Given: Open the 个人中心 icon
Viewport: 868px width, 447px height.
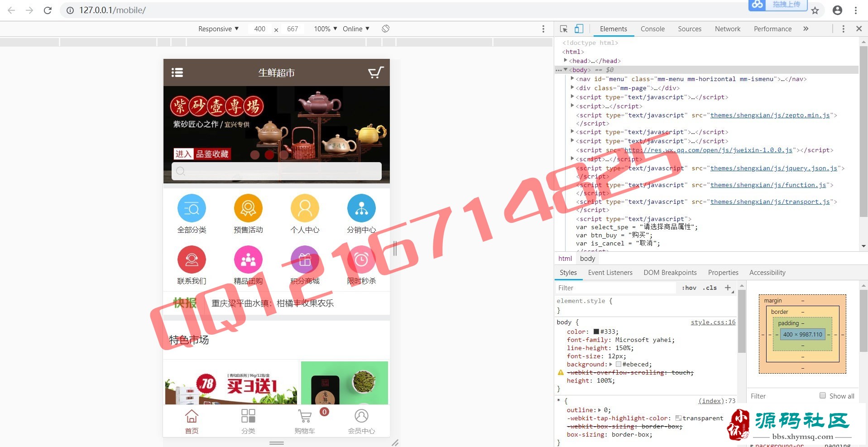Looking at the screenshot, I should coord(305,208).
